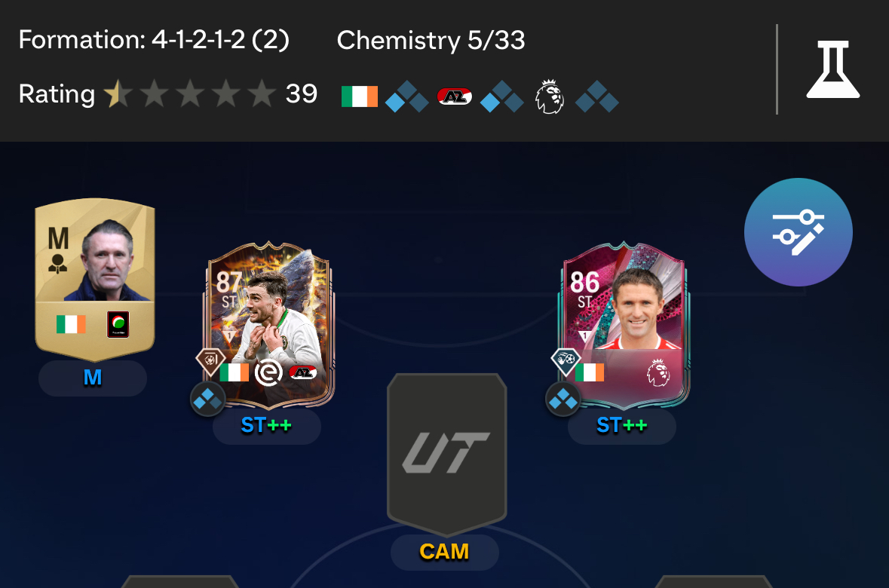Open the chemistry lab flask icon
Screen dimensions: 889x588
(x=833, y=69)
